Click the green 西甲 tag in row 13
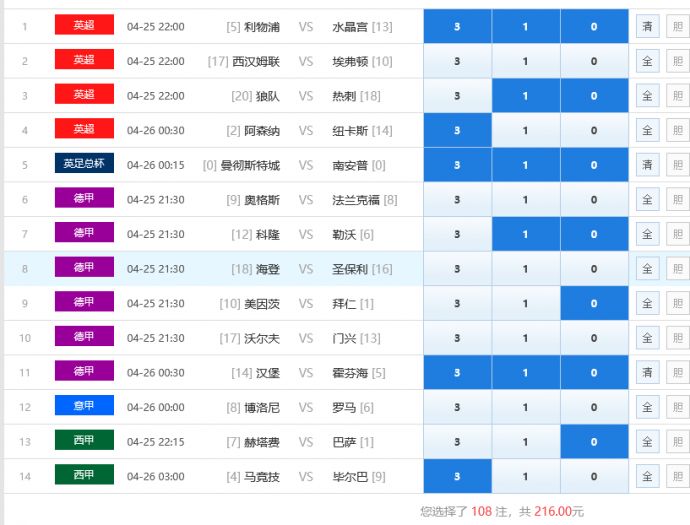This screenshot has width=690, height=525. [x=84, y=440]
